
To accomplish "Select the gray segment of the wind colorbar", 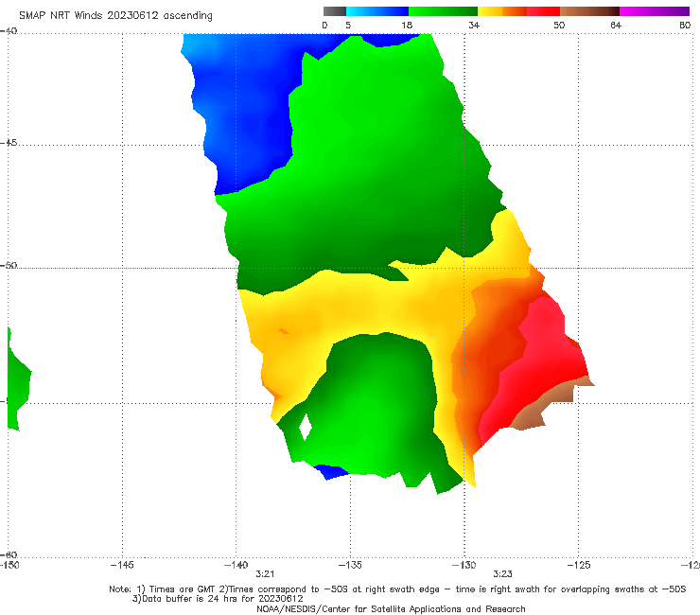I will pos(334,11).
